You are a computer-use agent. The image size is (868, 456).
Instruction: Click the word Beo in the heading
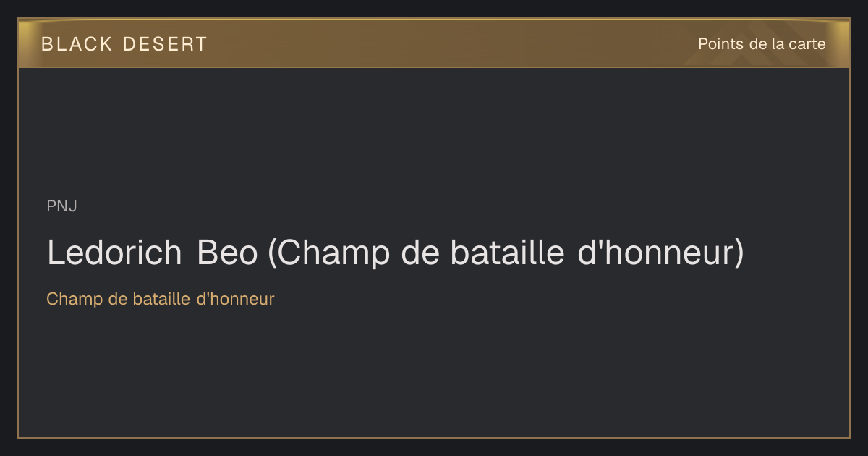tap(227, 253)
